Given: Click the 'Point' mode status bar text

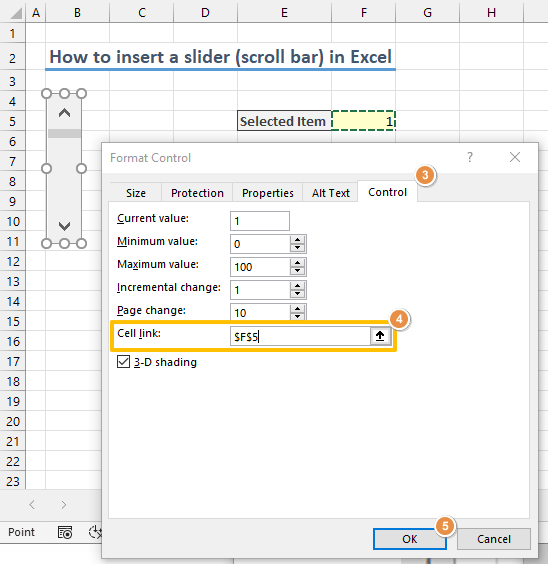Looking at the screenshot, I should 22,532.
